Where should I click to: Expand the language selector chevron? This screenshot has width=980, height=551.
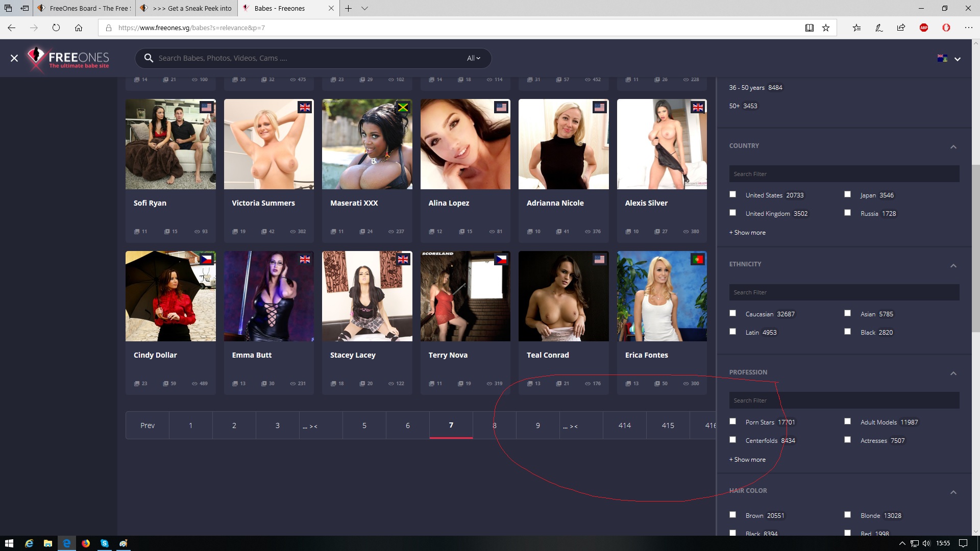click(x=958, y=59)
